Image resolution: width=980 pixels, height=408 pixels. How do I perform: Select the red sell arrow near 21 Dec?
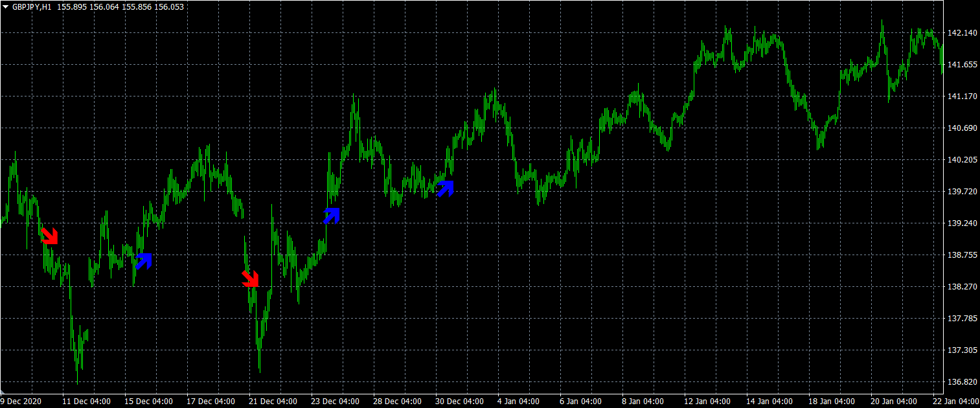point(251,279)
